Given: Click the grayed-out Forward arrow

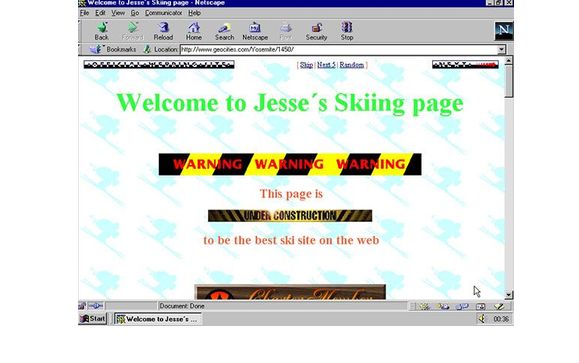Looking at the screenshot, I should pos(132,31).
